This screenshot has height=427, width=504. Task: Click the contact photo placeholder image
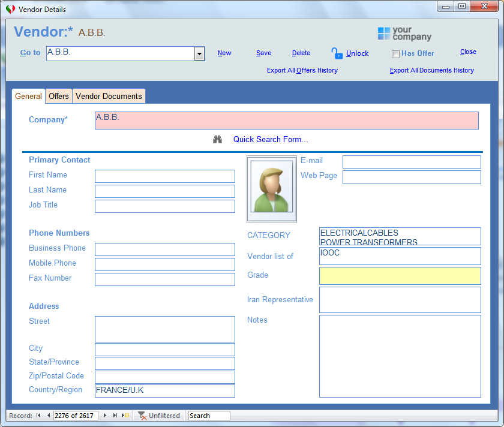(x=272, y=190)
